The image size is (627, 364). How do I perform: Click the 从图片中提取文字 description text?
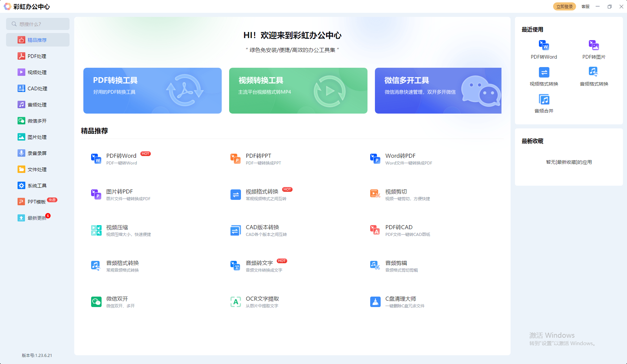click(x=262, y=306)
